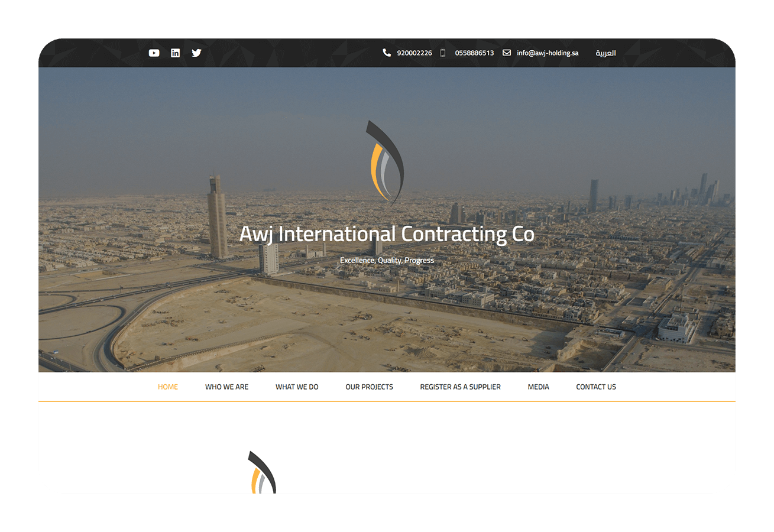This screenshot has width=774, height=532.
Task: Open the OUR PROJECTS page
Action: (x=369, y=387)
